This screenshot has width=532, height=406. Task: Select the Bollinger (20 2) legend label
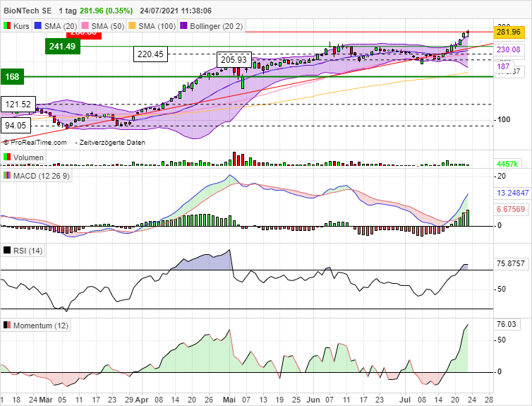pyautogui.click(x=217, y=26)
